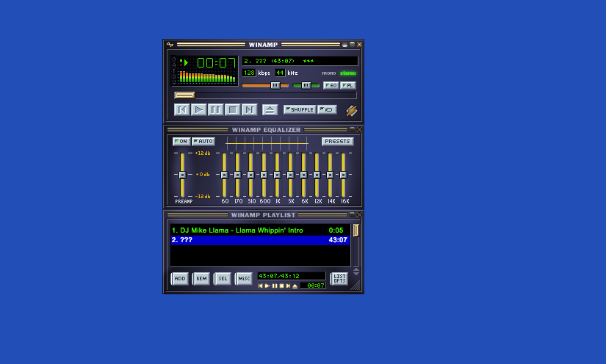This screenshot has width=606, height=364.
Task: Reset all bands with +0 db label
Action: point(203,175)
